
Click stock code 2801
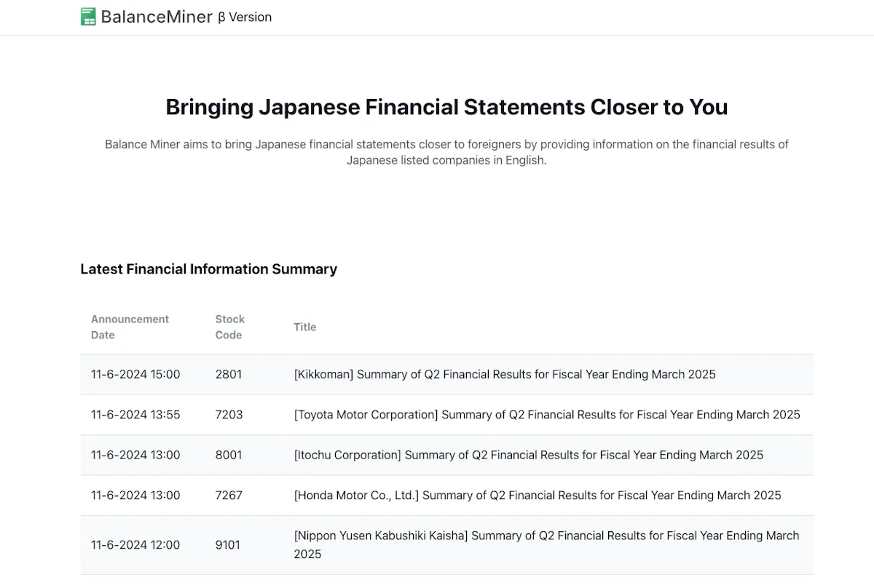229,374
